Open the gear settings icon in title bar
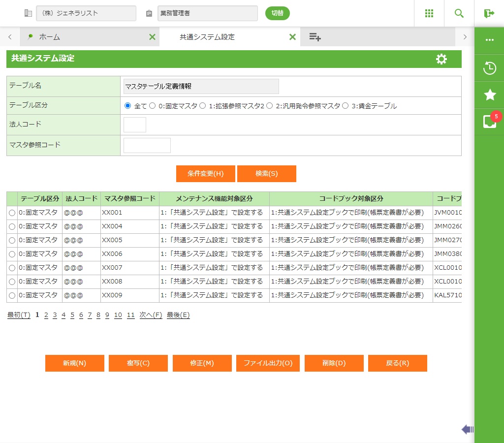This screenshot has height=443, width=504. [441, 59]
